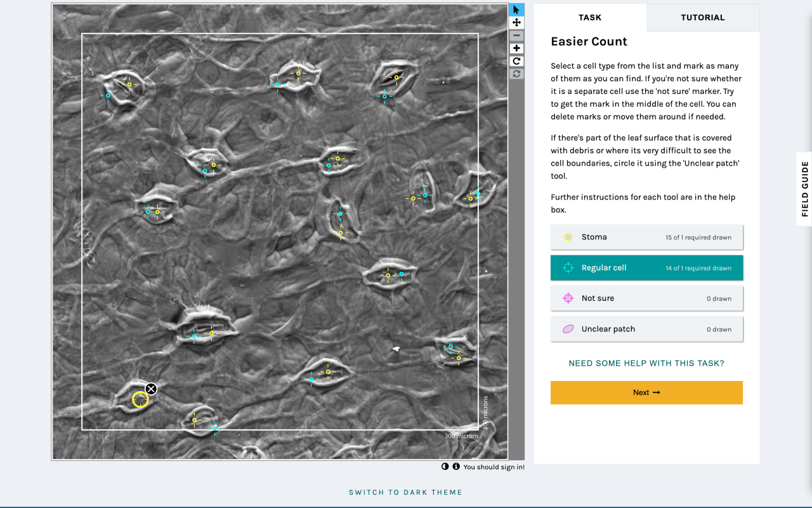Click the zoom out minus button
Viewport: 812px width, 508px height.
[516, 36]
